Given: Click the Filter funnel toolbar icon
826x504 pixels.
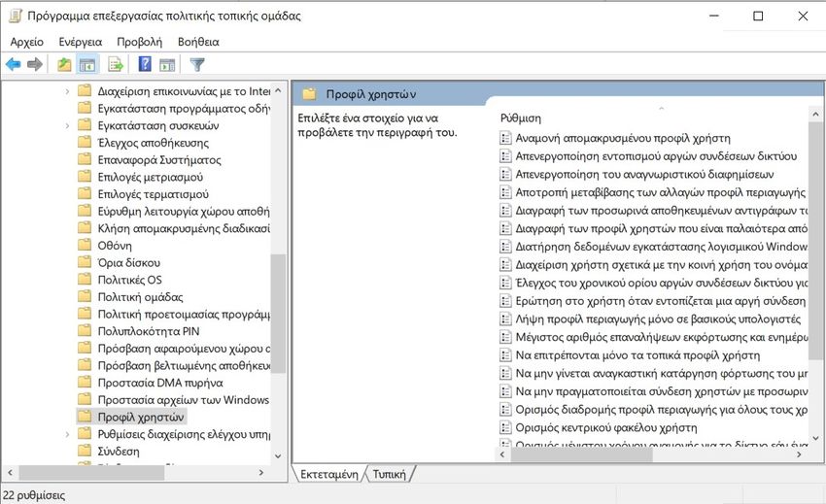Looking at the screenshot, I should [x=197, y=65].
